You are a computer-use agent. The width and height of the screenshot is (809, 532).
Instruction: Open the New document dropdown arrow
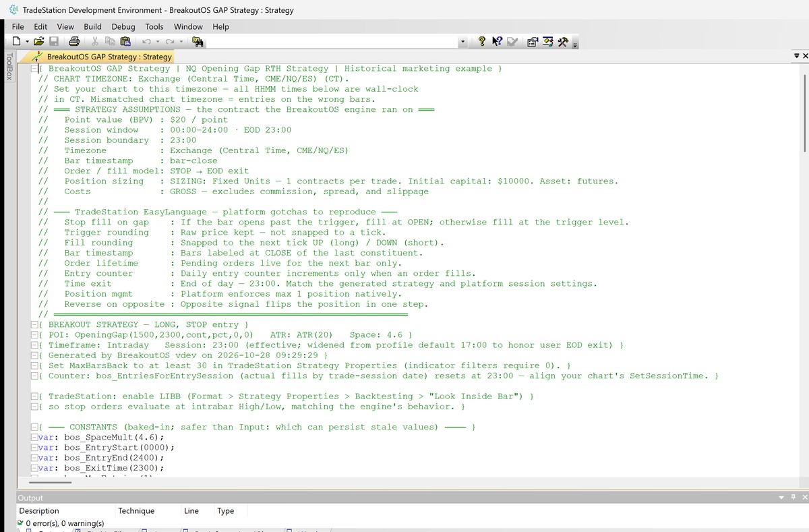coord(27,42)
